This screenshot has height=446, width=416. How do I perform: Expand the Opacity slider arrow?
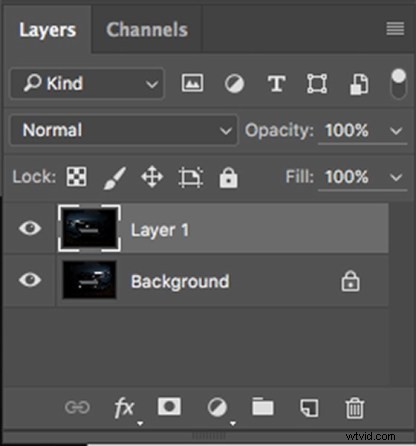tap(396, 131)
